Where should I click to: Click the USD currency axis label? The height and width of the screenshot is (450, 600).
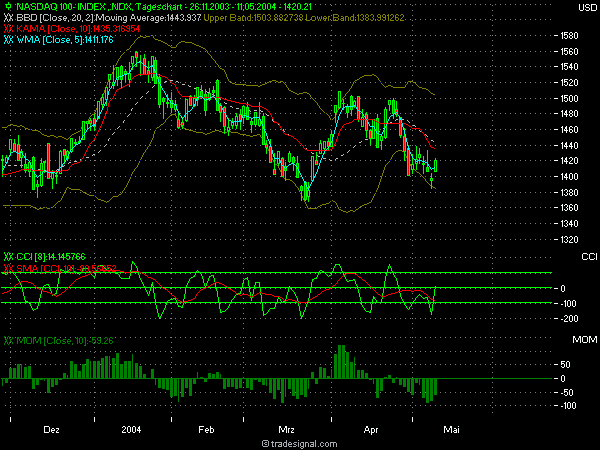pos(581,7)
